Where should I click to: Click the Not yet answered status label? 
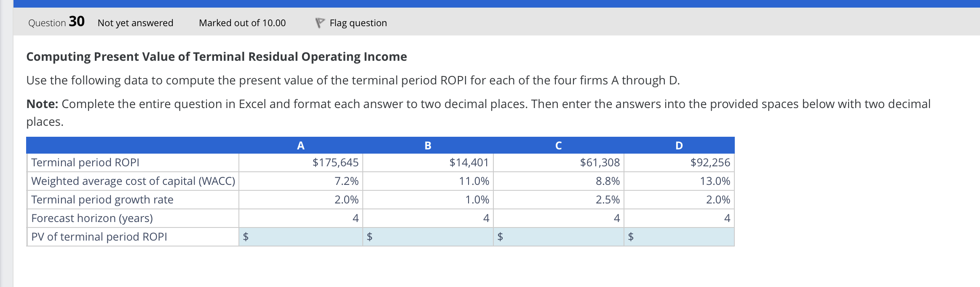pos(134,23)
